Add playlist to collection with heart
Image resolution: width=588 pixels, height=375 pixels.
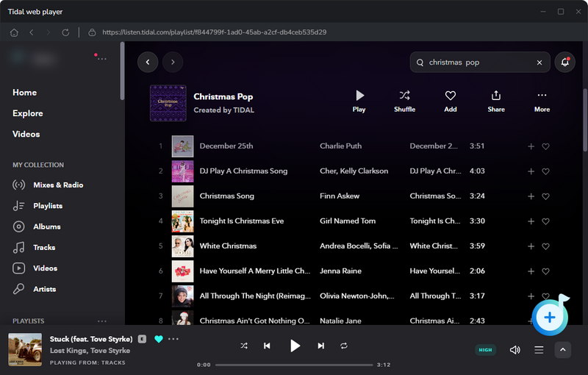click(451, 101)
